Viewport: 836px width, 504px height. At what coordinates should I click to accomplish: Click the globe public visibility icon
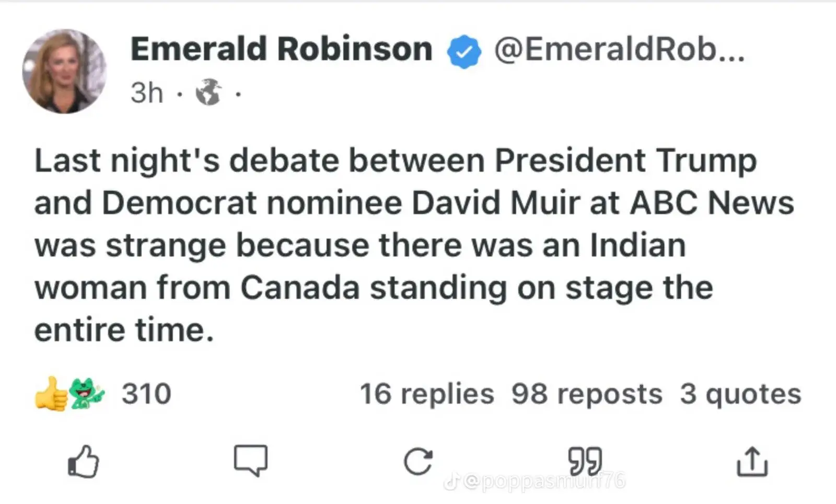tap(208, 92)
